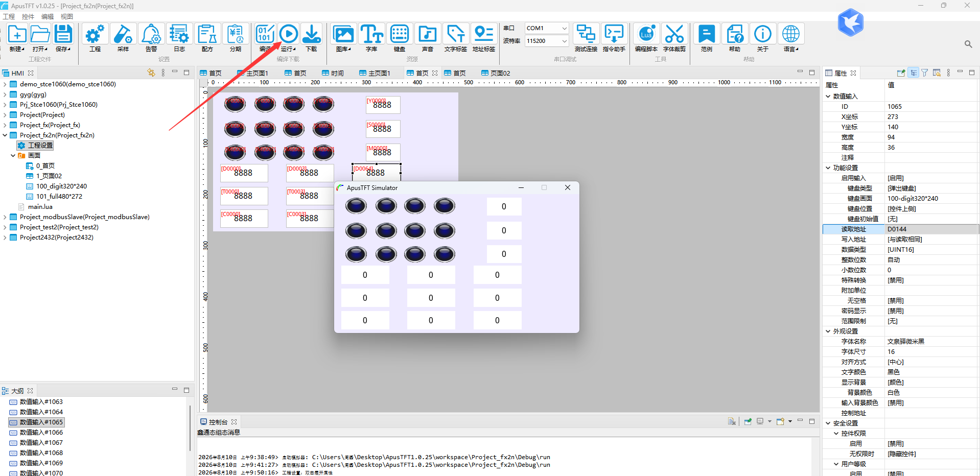Screen dimensions: 980x476
Task: Toggle pin to selection in 属性 panel
Action: pyautogui.click(x=901, y=73)
